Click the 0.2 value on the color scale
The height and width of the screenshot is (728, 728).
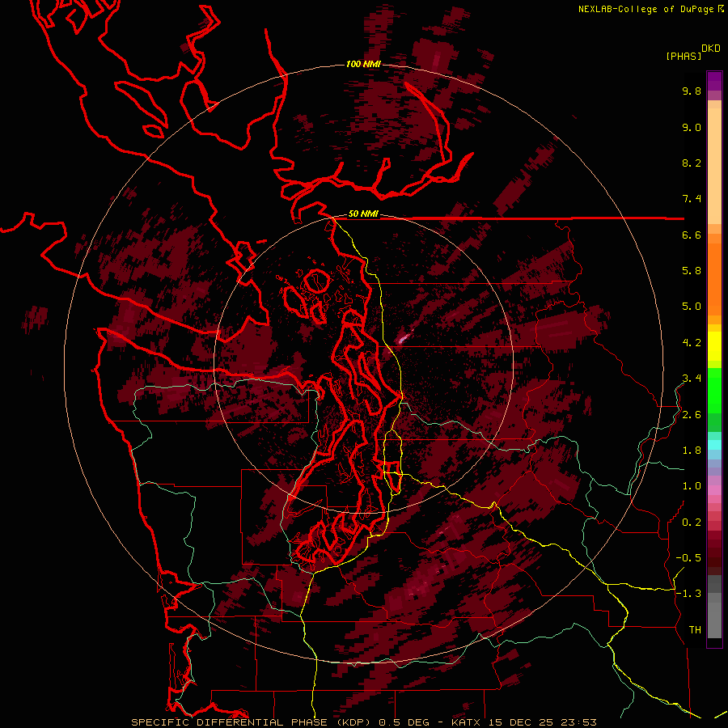692,523
